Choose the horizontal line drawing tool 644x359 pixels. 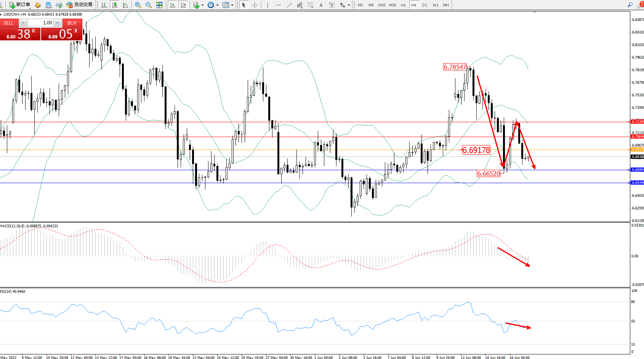279,5
